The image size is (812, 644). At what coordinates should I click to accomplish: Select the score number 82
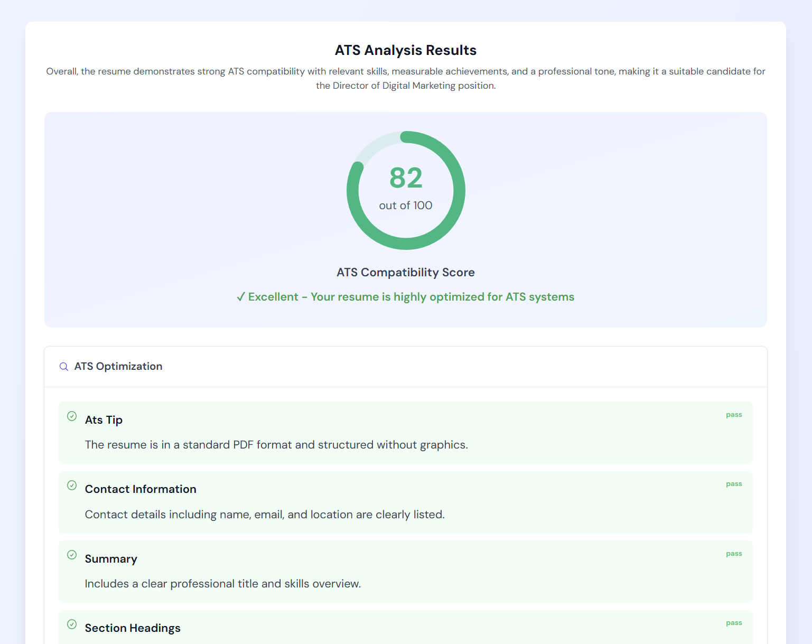(405, 178)
